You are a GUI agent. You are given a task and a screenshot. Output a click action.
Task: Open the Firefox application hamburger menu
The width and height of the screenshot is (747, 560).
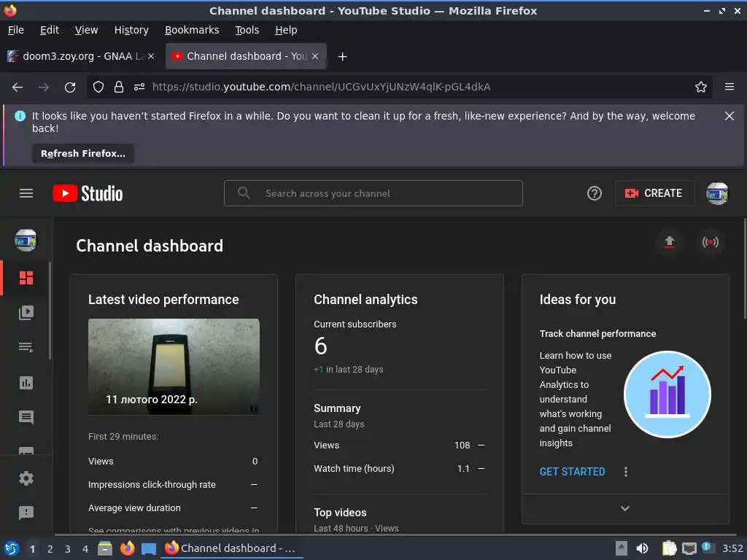[x=729, y=87]
